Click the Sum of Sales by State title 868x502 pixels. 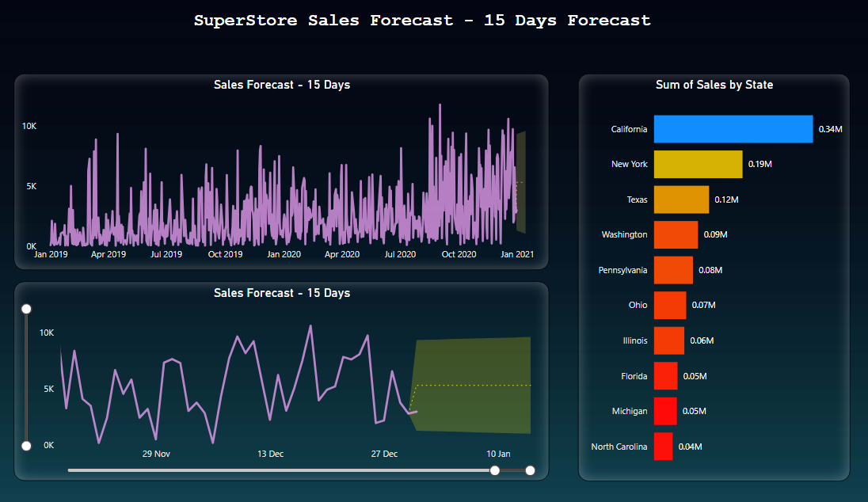714,85
